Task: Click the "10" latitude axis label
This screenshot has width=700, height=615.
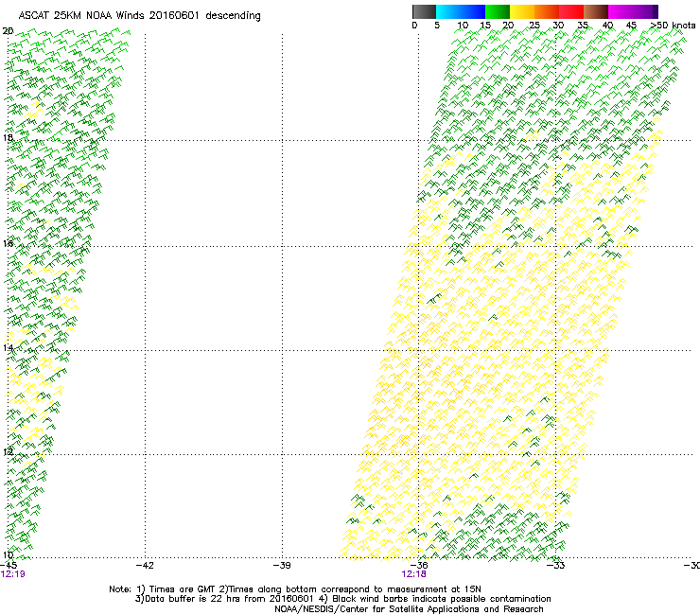Action: click(8, 554)
